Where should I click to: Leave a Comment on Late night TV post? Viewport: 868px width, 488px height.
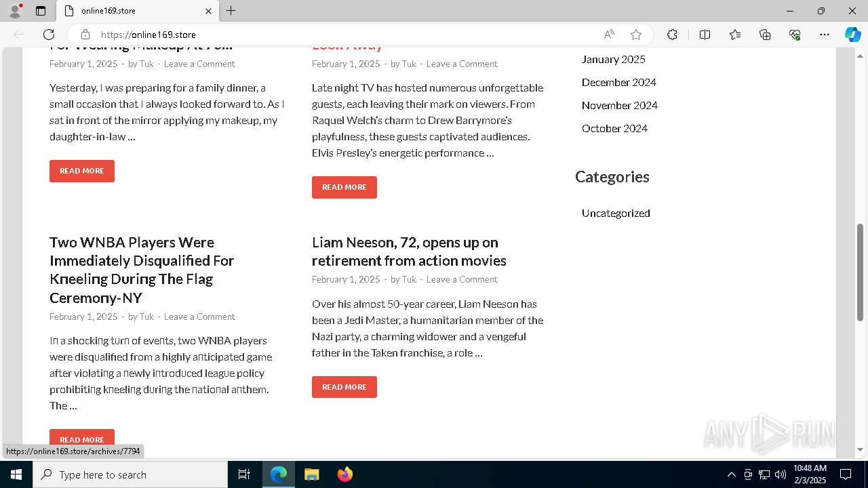462,64
